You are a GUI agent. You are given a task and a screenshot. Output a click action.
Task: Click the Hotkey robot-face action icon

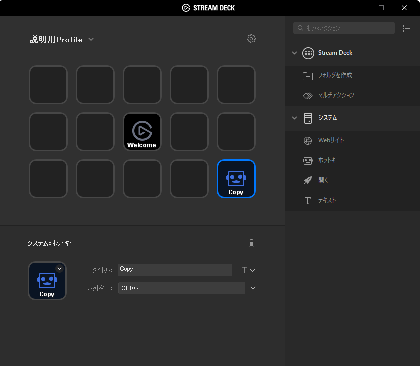pos(308,161)
